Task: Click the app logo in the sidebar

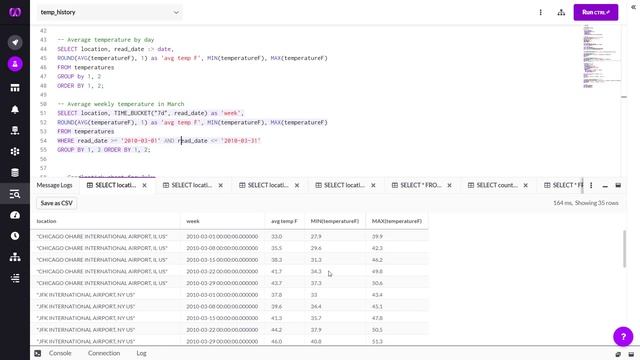Action: tap(15, 12)
